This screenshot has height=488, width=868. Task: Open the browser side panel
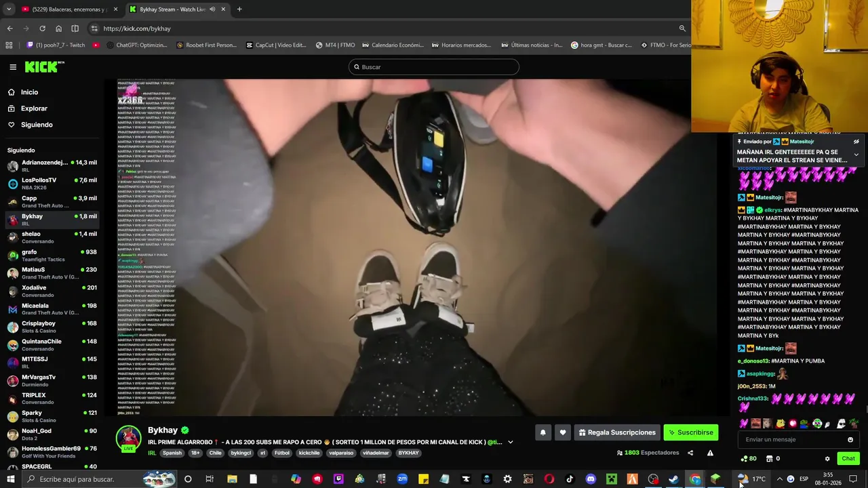click(x=75, y=28)
